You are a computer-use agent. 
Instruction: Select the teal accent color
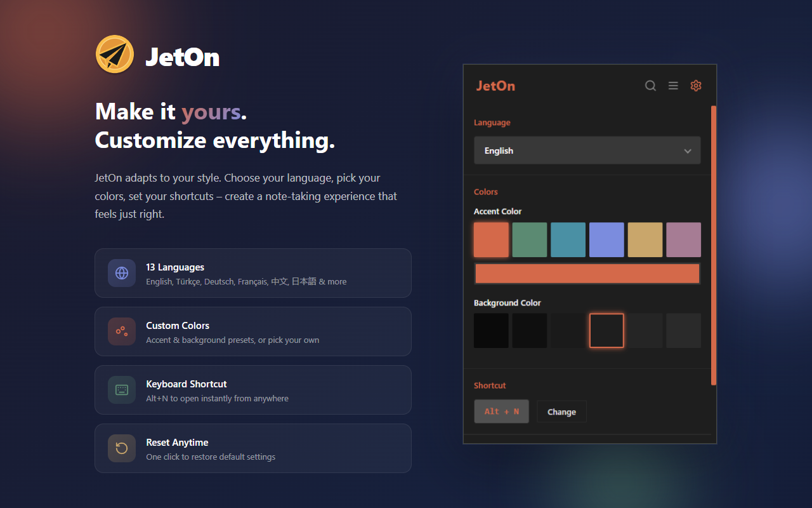click(x=568, y=239)
